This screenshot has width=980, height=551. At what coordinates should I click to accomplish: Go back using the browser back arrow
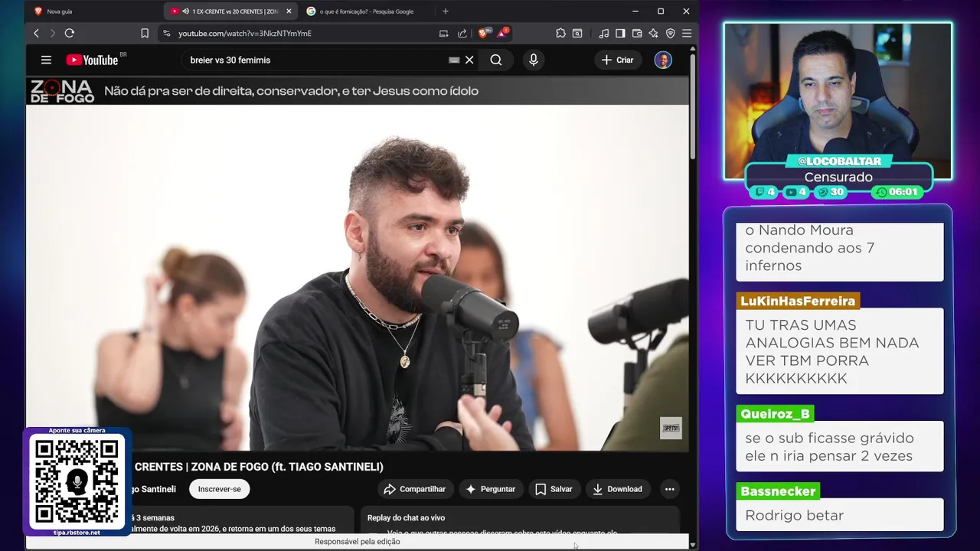36,33
